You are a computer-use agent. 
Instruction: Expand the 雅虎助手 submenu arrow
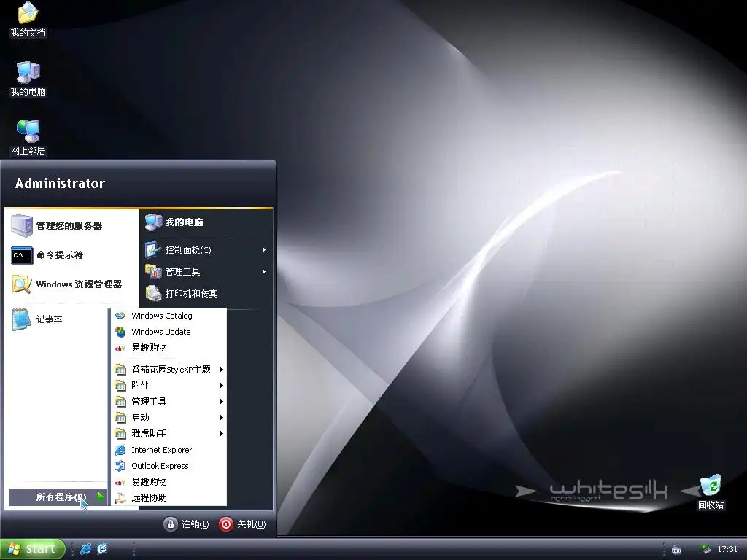[222, 434]
